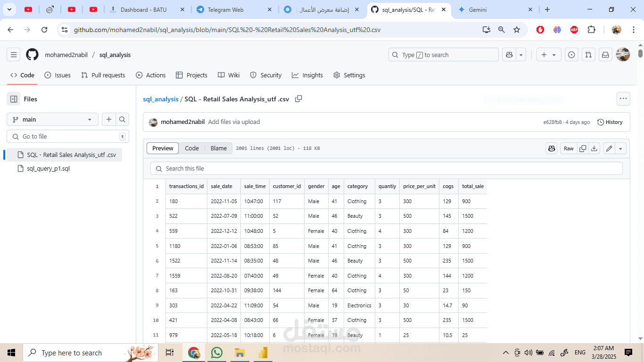Open the Insights tab

pos(307,75)
